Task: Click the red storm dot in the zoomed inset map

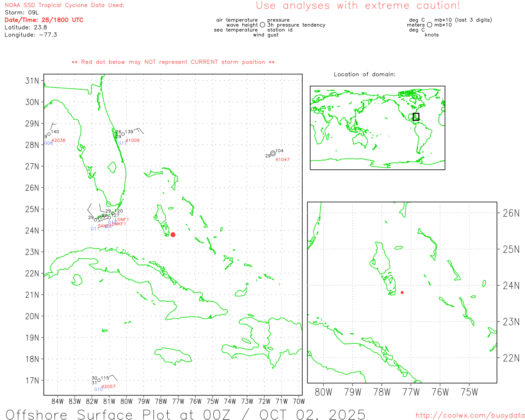Action: 402,292
